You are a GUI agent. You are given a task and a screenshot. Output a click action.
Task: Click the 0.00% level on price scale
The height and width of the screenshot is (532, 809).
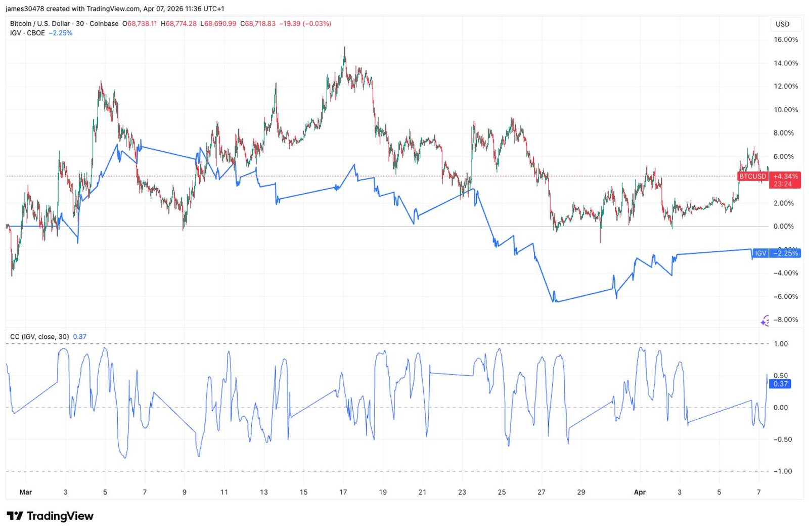(x=783, y=226)
